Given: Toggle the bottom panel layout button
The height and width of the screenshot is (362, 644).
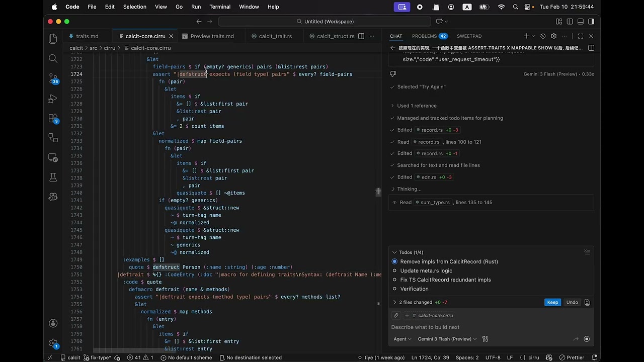Looking at the screenshot, I should (x=580, y=22).
